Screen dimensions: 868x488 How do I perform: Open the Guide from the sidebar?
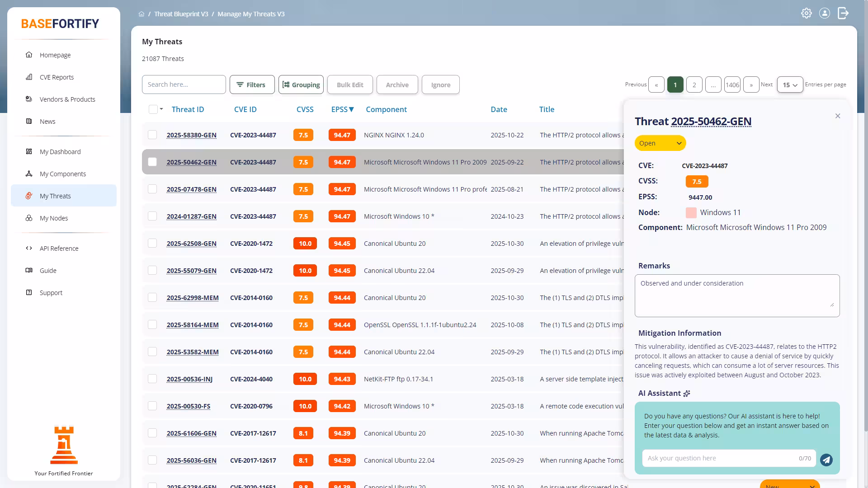pyautogui.click(x=47, y=270)
